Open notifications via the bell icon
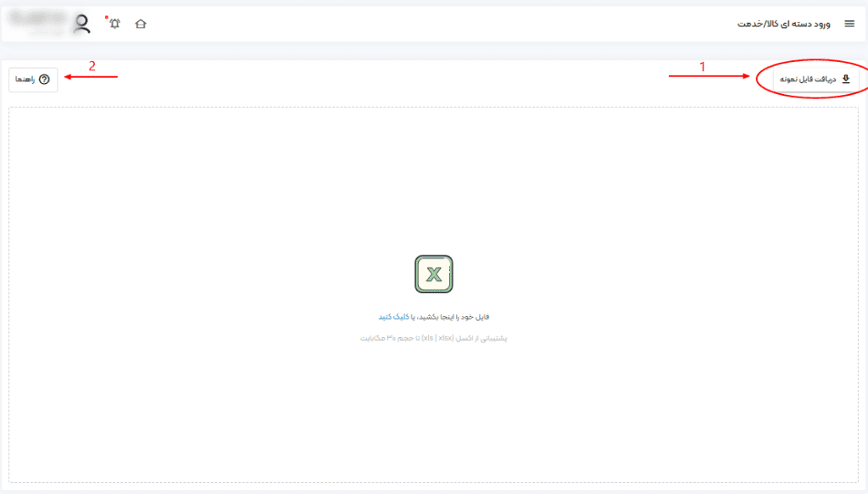This screenshot has width=868, height=494. (x=115, y=24)
